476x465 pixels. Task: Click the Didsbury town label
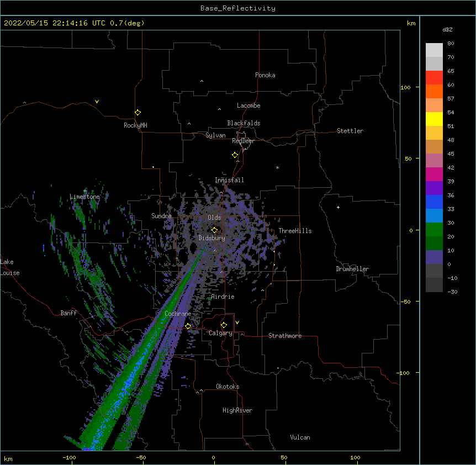[212, 238]
